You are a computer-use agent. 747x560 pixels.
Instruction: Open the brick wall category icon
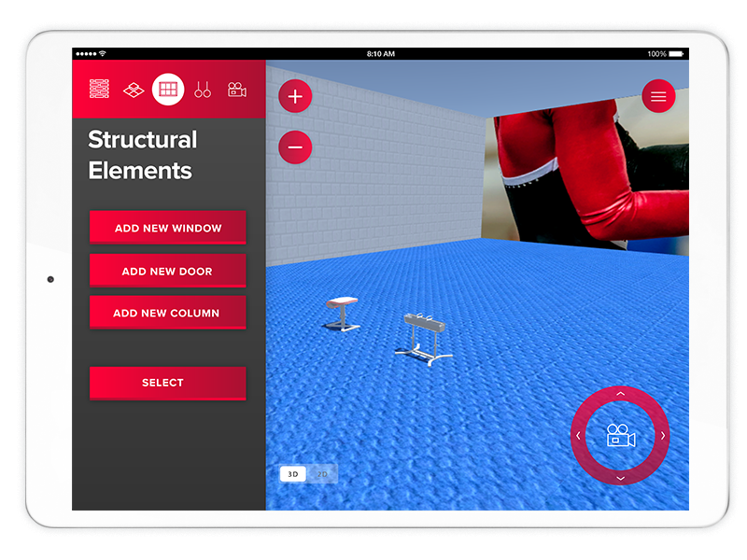(99, 89)
